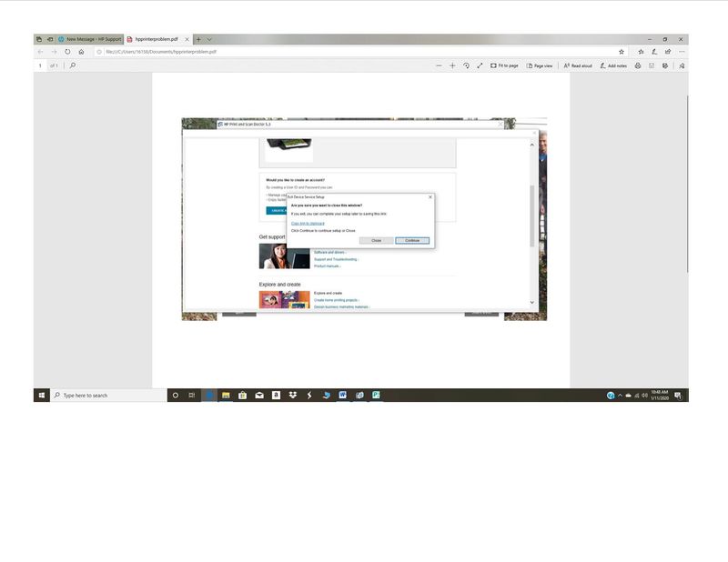The image size is (728, 562).
Task: Click the browser vertical scrollbar
Action: point(687,184)
